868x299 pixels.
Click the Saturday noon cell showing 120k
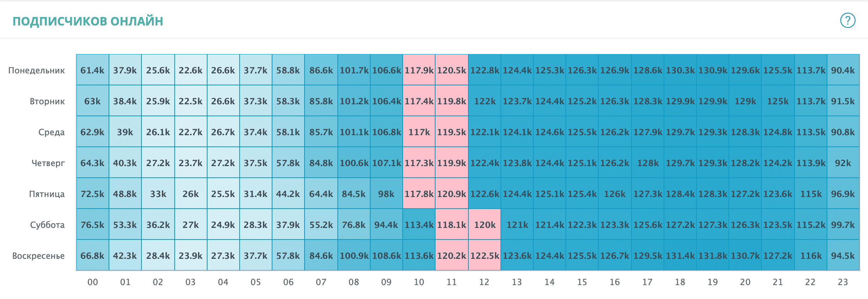pyautogui.click(x=484, y=225)
